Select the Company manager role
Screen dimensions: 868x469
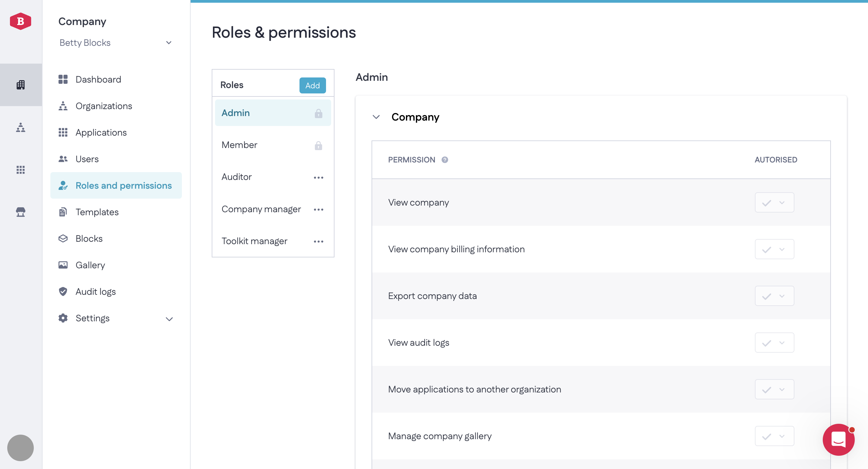coord(273,209)
